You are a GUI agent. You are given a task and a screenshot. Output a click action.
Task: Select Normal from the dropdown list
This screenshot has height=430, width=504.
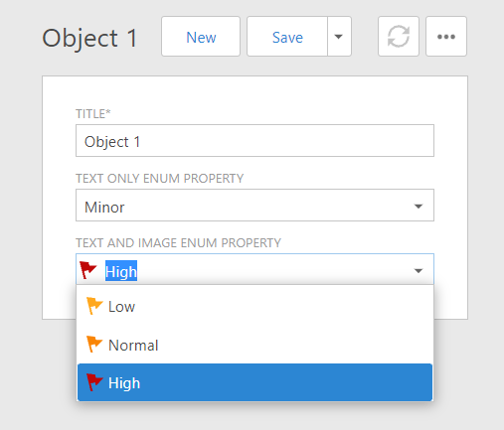click(x=254, y=345)
